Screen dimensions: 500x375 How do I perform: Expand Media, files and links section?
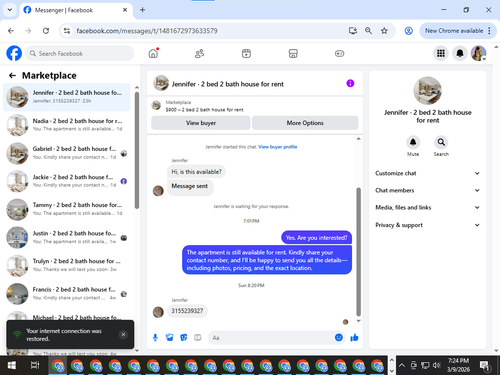tap(428, 207)
